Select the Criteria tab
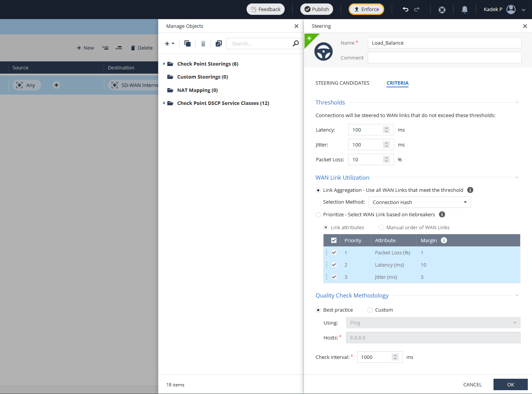532x394 pixels. pyautogui.click(x=397, y=83)
